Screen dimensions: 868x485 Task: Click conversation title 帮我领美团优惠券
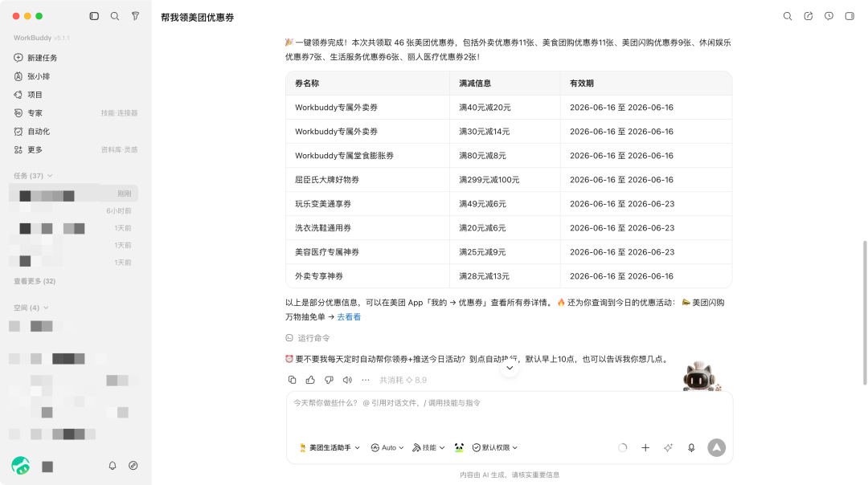[x=197, y=17]
